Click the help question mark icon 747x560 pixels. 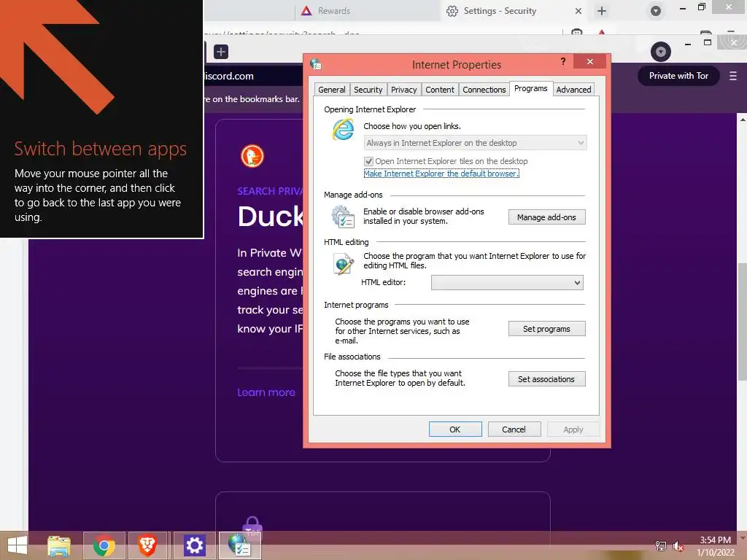pos(563,61)
